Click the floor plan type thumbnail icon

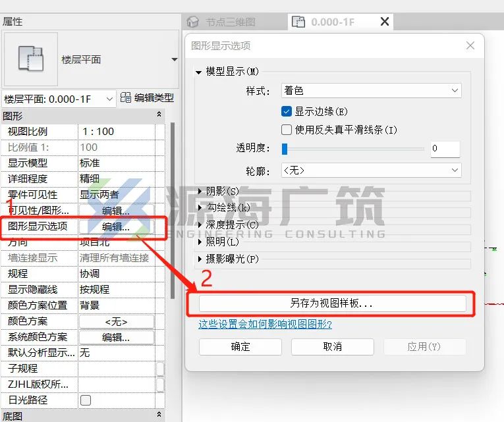pos(30,59)
